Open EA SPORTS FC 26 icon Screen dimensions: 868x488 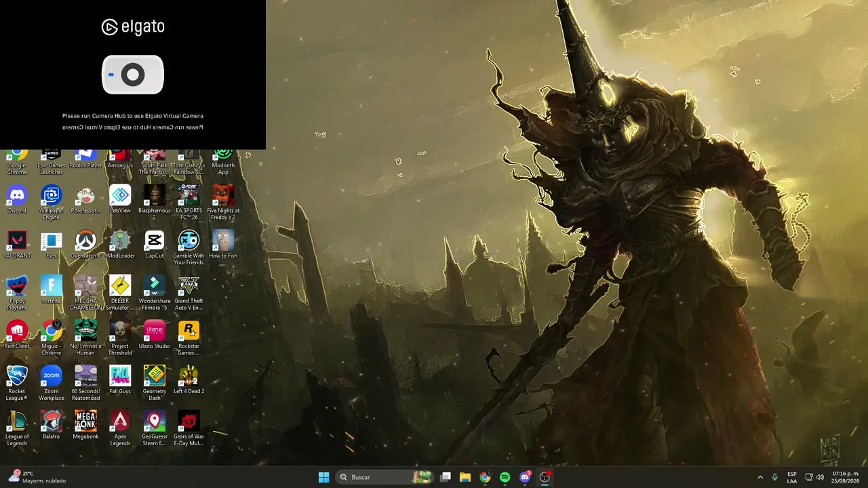point(189,202)
